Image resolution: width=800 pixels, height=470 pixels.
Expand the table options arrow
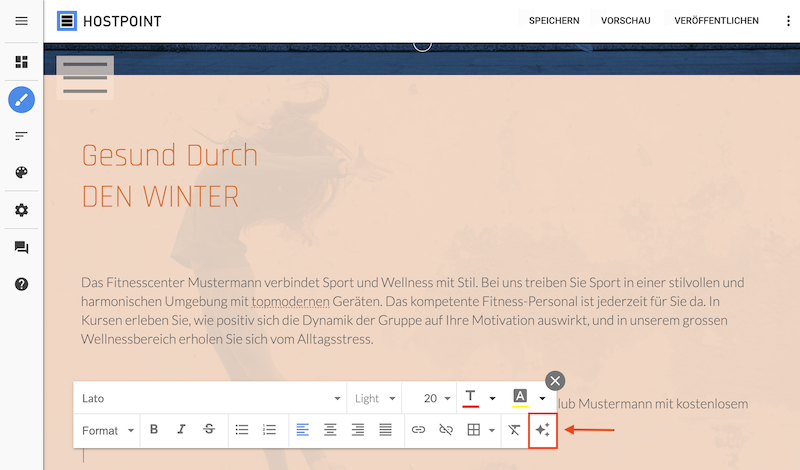(491, 430)
